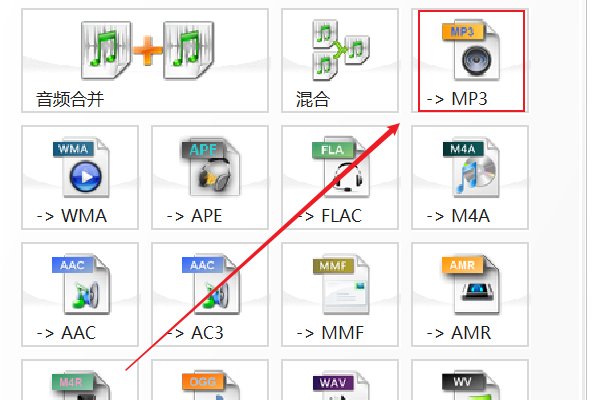Select the -> FLAC conversion tile

340,178
